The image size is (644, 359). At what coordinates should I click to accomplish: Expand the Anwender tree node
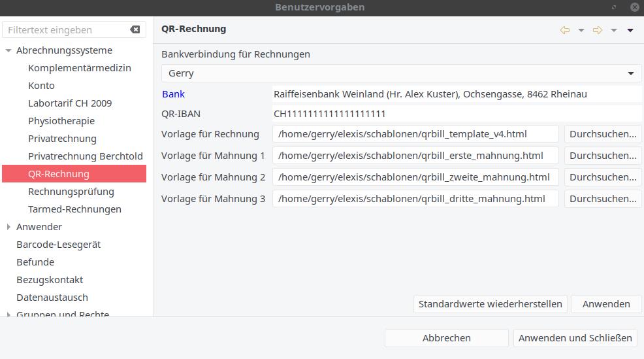pyautogui.click(x=8, y=227)
